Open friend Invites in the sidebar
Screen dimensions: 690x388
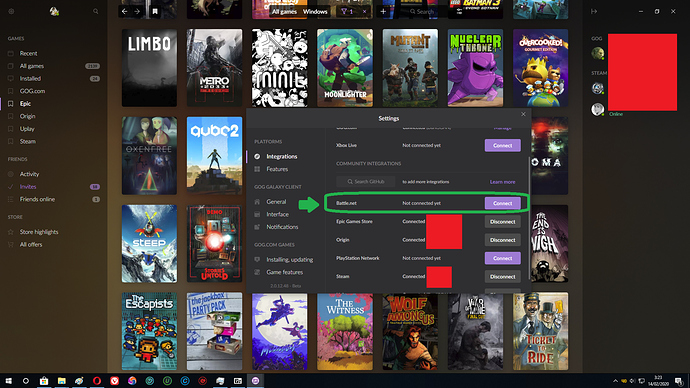click(28, 187)
